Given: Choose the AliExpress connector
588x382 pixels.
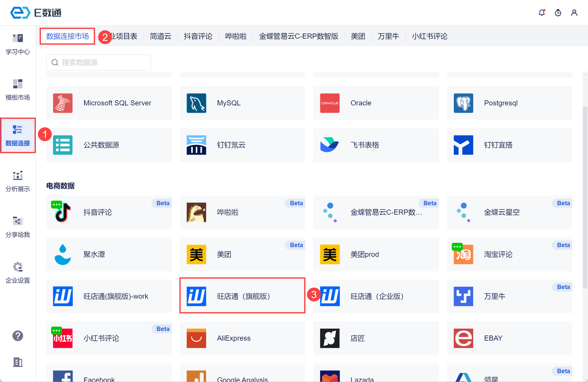Looking at the screenshot, I should coord(242,338).
